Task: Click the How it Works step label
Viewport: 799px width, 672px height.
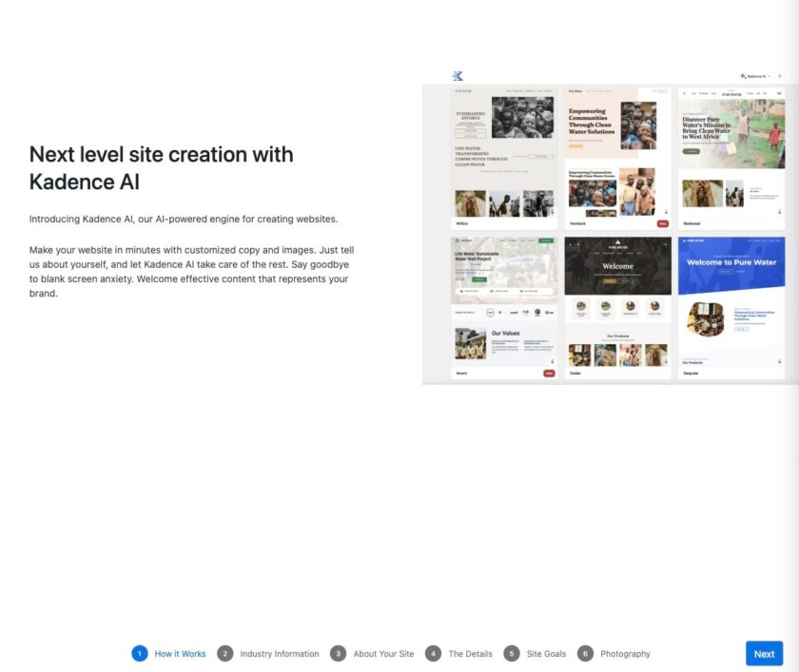Action: (x=180, y=654)
